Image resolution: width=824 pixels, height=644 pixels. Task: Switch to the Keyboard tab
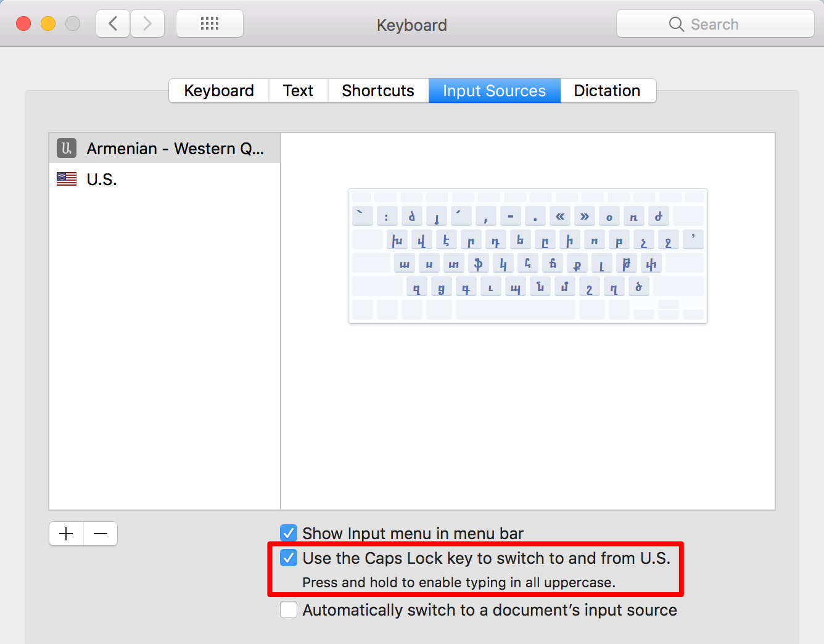[x=219, y=91]
